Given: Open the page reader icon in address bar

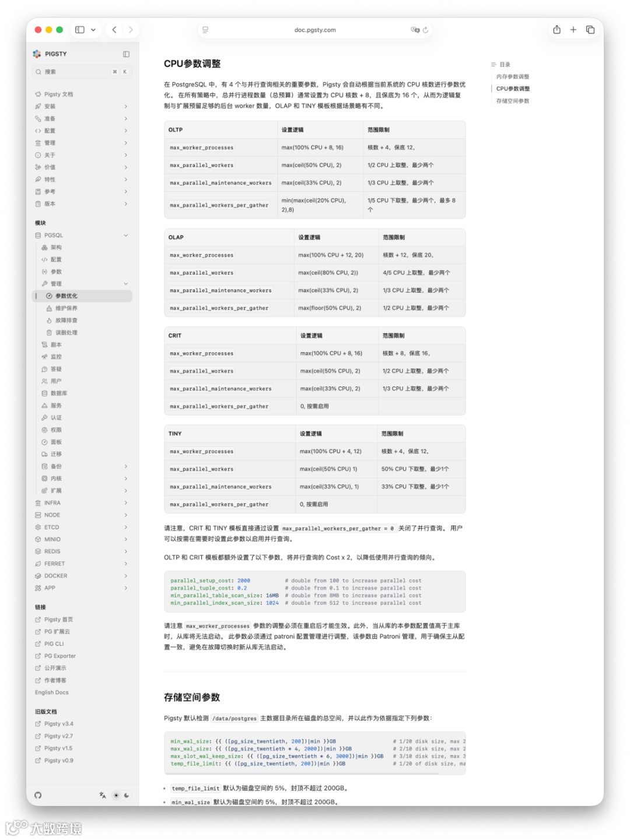Looking at the screenshot, I should click(205, 30).
